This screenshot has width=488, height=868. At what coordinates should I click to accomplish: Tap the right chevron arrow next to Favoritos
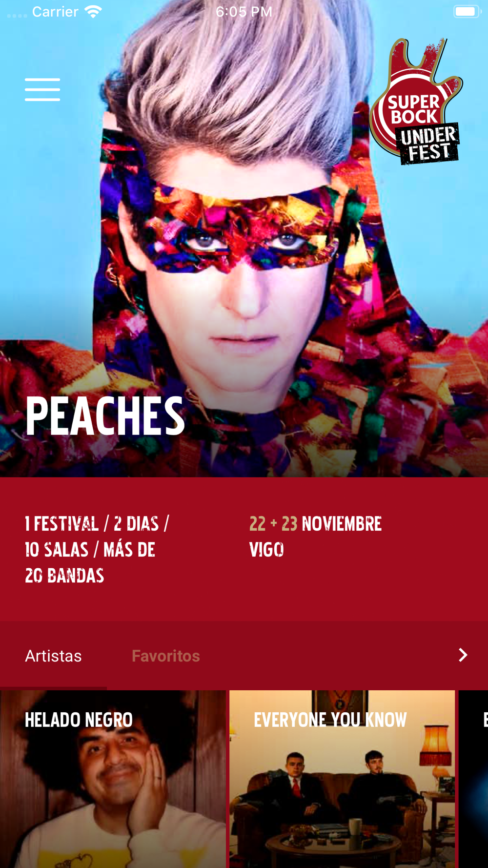click(463, 655)
